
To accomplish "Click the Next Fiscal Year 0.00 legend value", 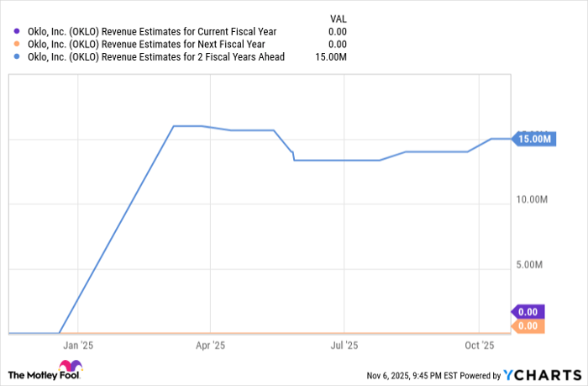I will pyautogui.click(x=338, y=45).
